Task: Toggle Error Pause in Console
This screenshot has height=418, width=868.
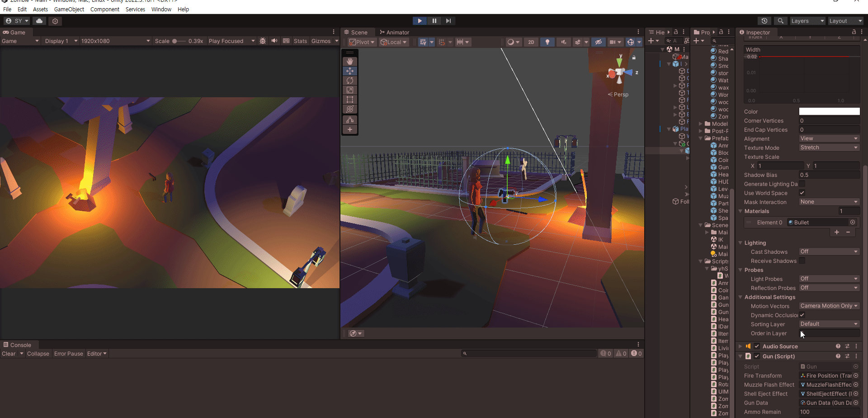Action: (69, 354)
